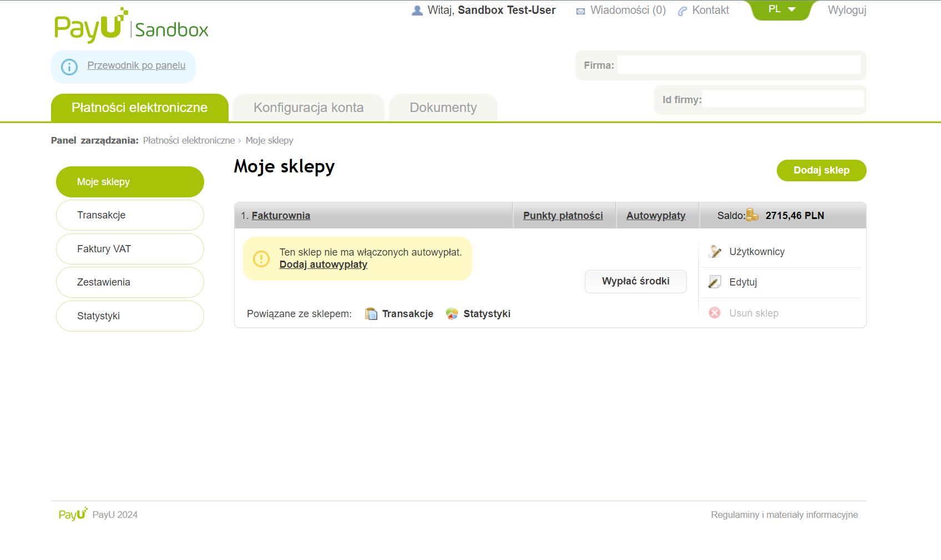Click the link icon beside Kontakt

point(682,11)
